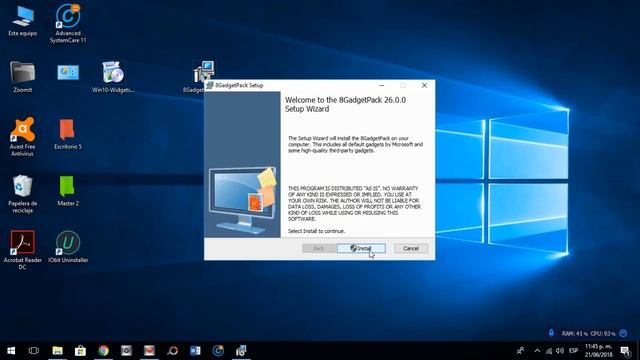Open Task View on the taskbar
The image size is (640, 360).
coord(34,351)
